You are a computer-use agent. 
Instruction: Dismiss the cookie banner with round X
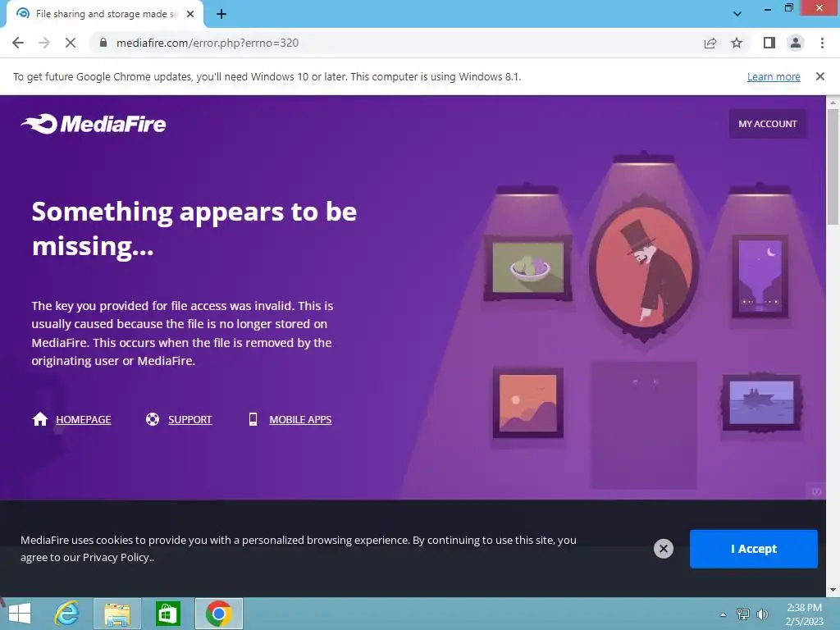[x=663, y=549]
